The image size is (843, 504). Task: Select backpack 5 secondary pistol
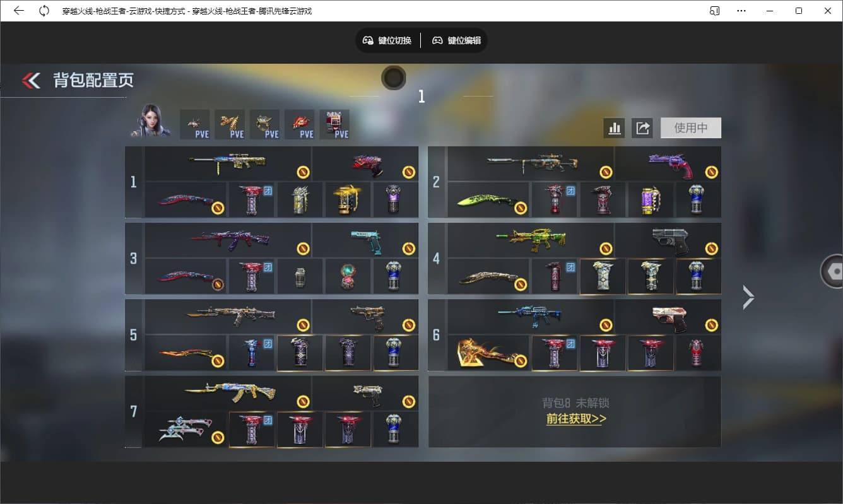pos(365,317)
